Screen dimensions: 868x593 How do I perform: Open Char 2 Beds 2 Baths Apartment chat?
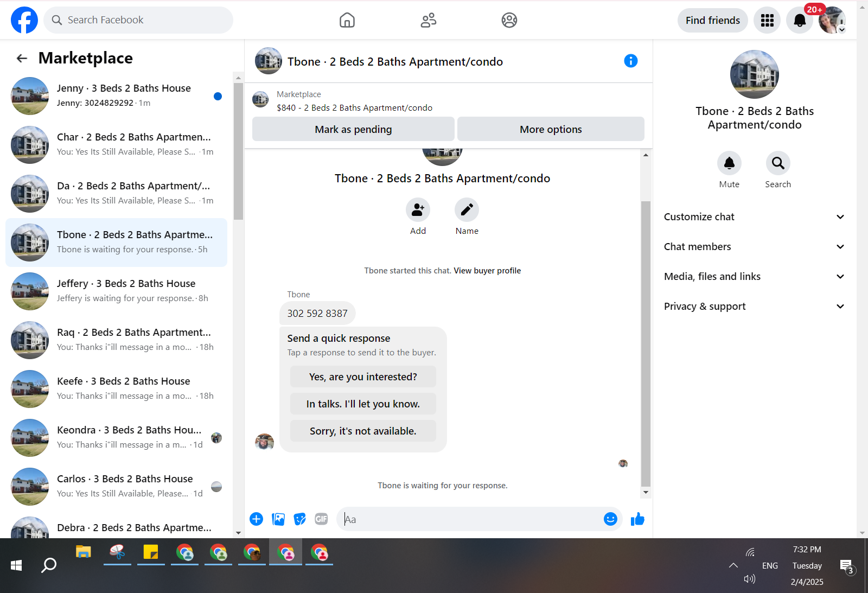click(117, 145)
